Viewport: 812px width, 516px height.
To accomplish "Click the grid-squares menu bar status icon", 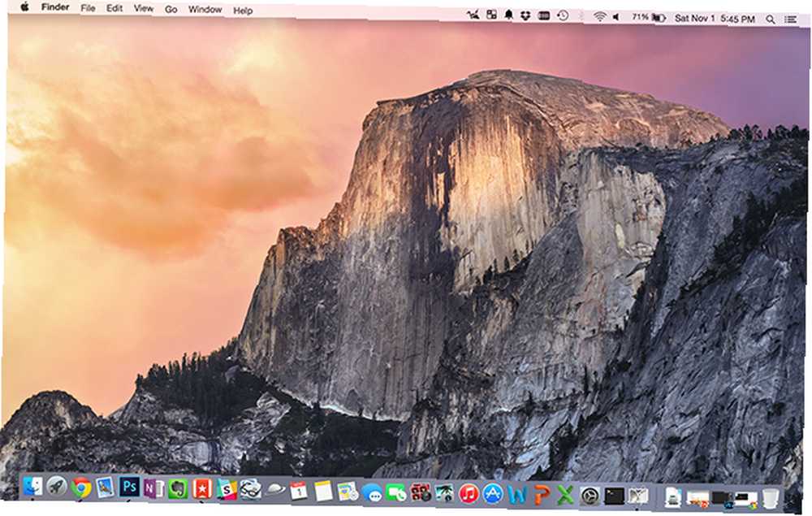I will point(491,15).
